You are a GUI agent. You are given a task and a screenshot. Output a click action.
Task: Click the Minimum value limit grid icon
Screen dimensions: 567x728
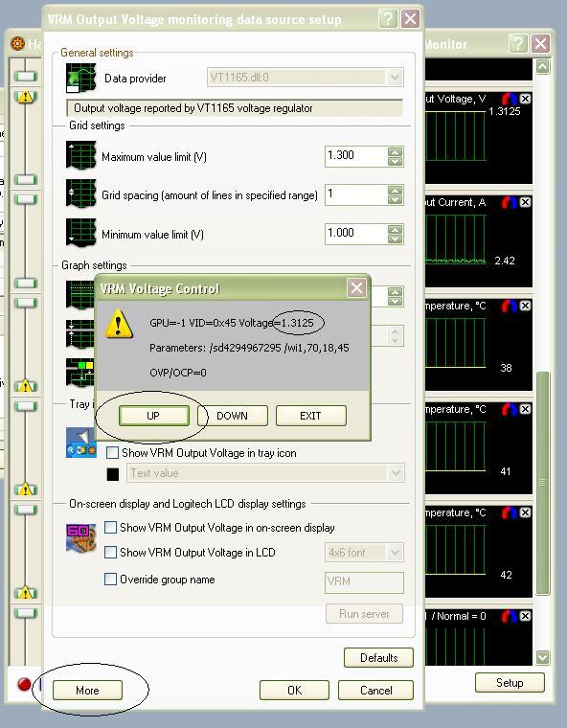[80, 233]
